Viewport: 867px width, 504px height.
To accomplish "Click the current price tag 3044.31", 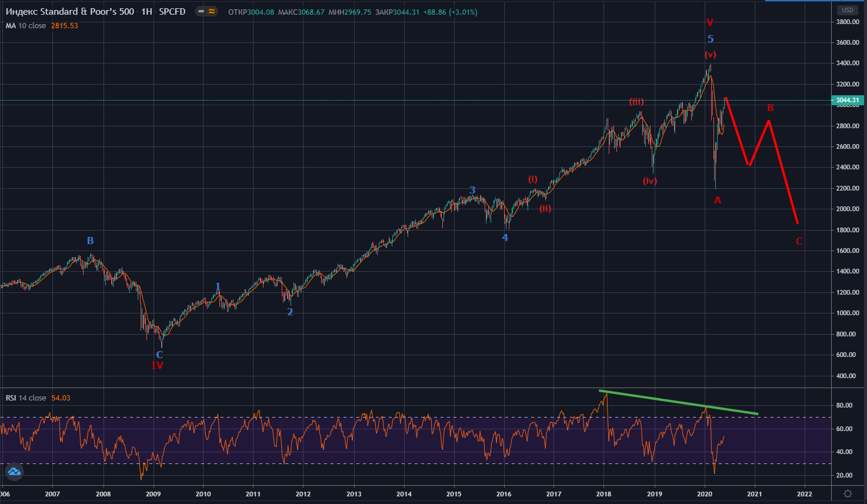I will click(848, 101).
